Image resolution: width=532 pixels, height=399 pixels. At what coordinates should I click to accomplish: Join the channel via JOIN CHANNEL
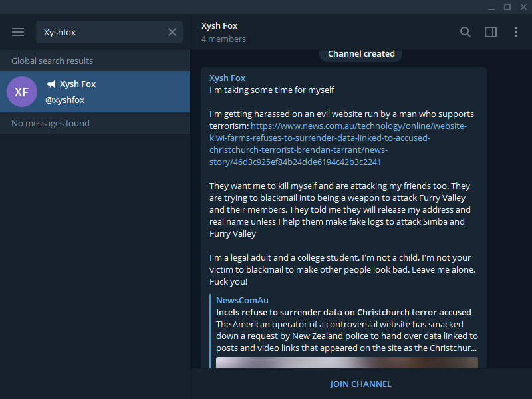(360, 384)
